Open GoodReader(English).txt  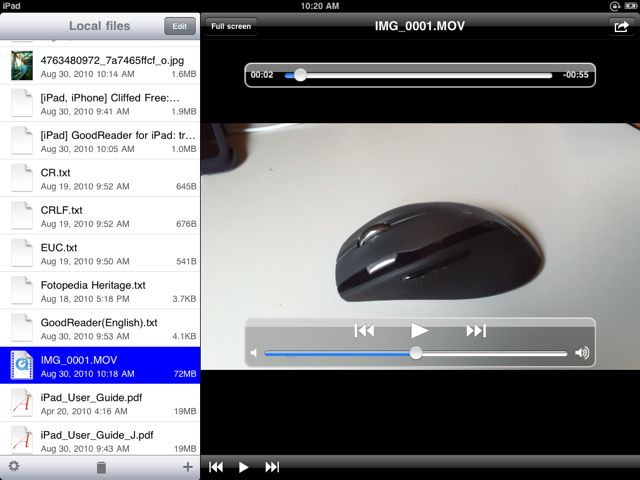click(100, 328)
